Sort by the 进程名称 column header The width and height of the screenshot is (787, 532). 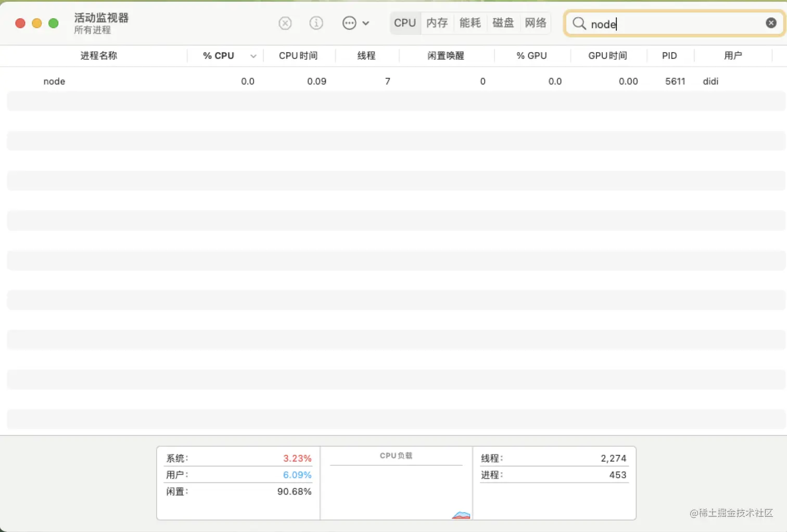coord(99,56)
